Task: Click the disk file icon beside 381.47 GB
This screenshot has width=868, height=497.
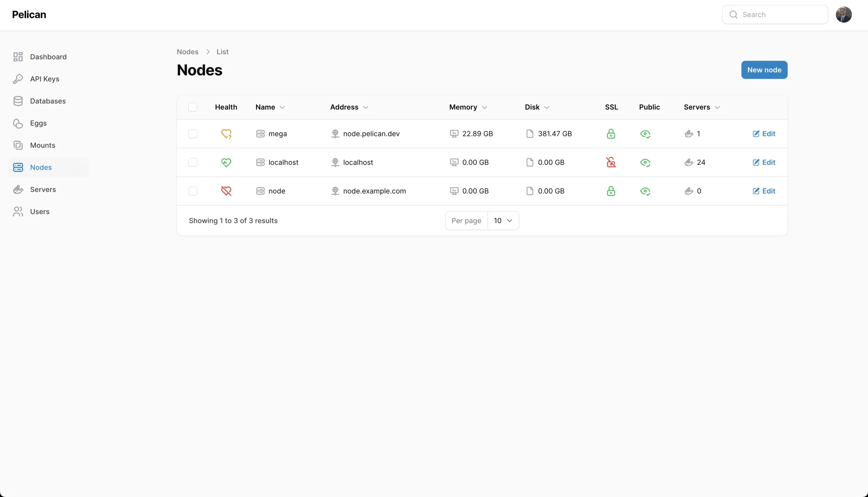Action: click(530, 134)
